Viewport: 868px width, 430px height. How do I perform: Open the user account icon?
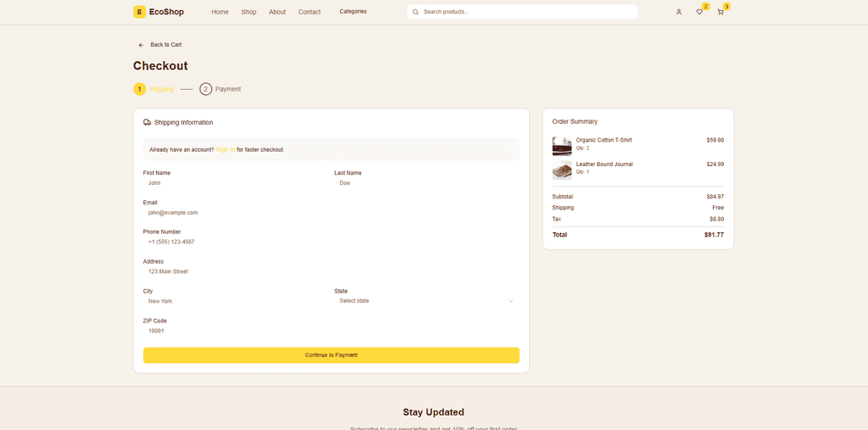pos(679,12)
